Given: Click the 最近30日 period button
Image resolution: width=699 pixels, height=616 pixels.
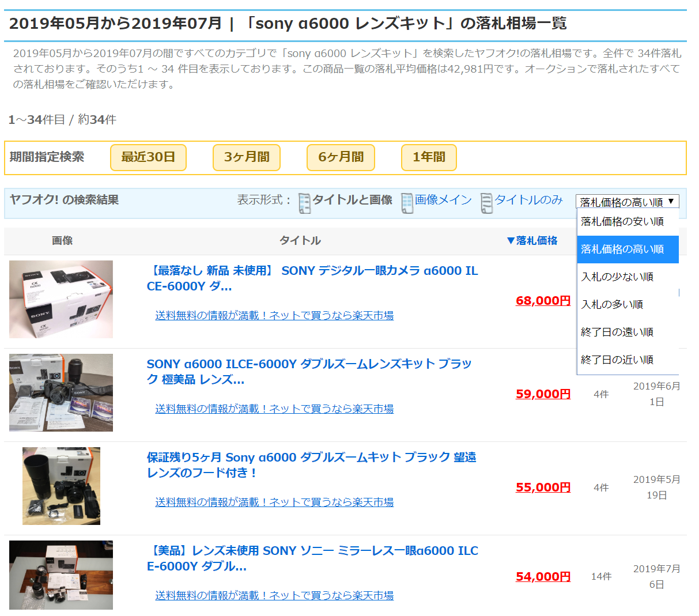Looking at the screenshot, I should click(148, 157).
